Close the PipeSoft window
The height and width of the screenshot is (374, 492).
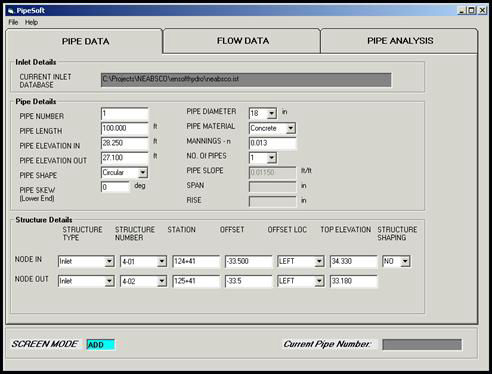[482, 11]
